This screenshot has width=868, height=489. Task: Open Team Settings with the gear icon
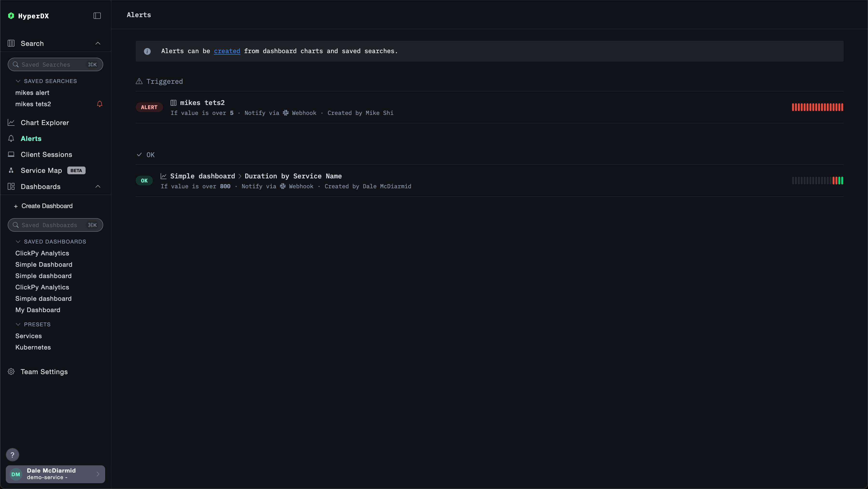(11, 371)
